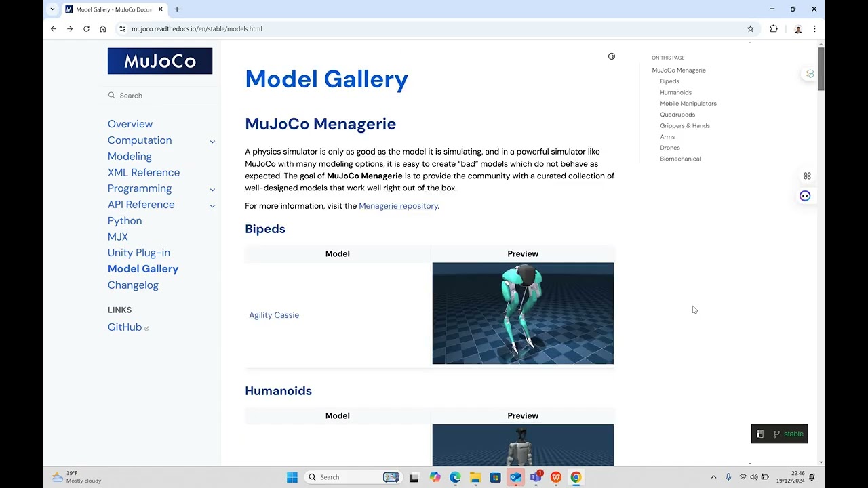Screen dimensions: 868x488
Task: Open the browser home page
Action: 103,29
